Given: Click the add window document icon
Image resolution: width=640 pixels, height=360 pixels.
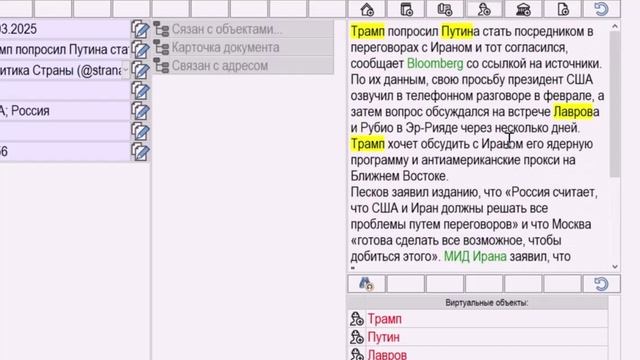Looking at the screenshot, I should 406,9.
